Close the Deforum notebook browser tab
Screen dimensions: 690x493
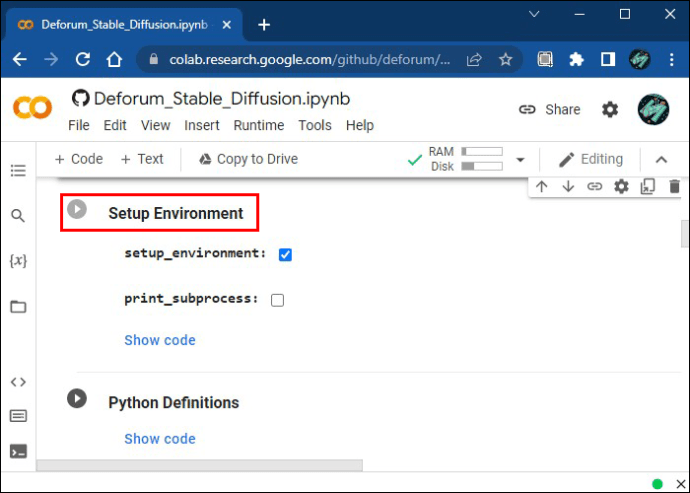click(x=227, y=25)
